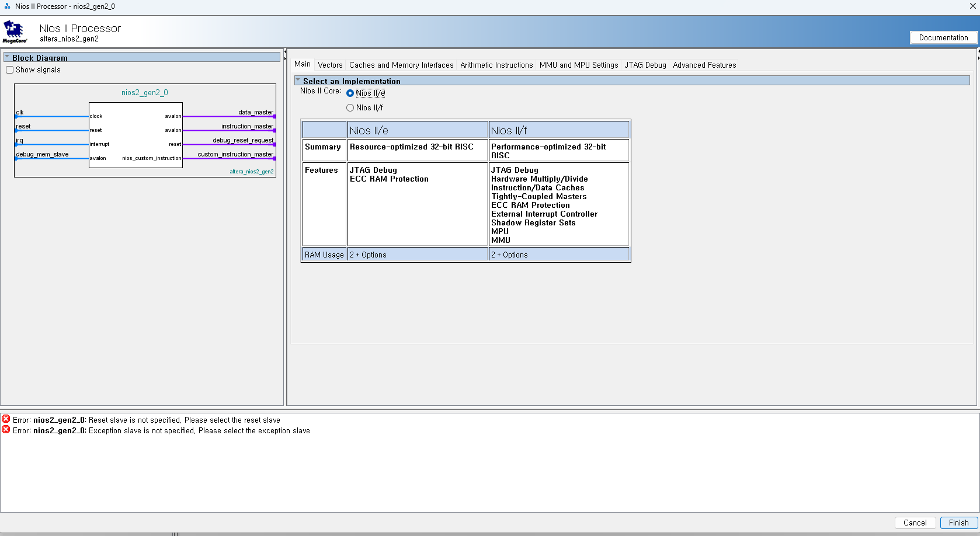Click the error icon for Exception slave message
The height and width of the screenshot is (536, 980).
6,430
